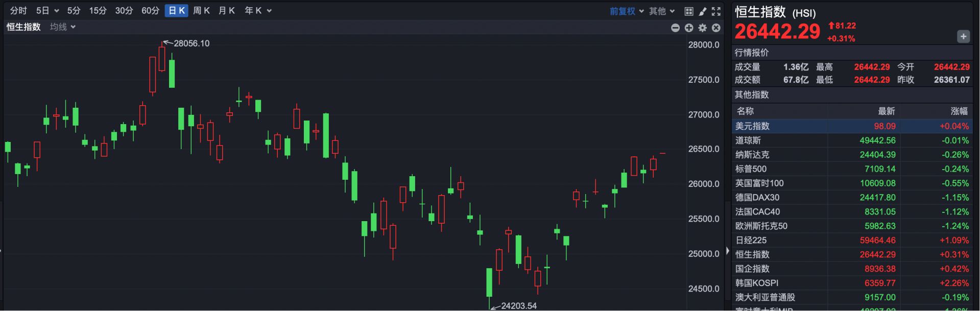
Task: Select 恒生指数 row in other indices list
Action: [x=852, y=255]
